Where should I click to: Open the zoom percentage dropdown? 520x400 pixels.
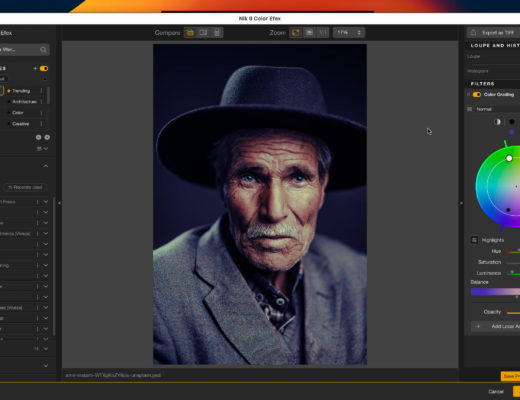click(x=349, y=33)
